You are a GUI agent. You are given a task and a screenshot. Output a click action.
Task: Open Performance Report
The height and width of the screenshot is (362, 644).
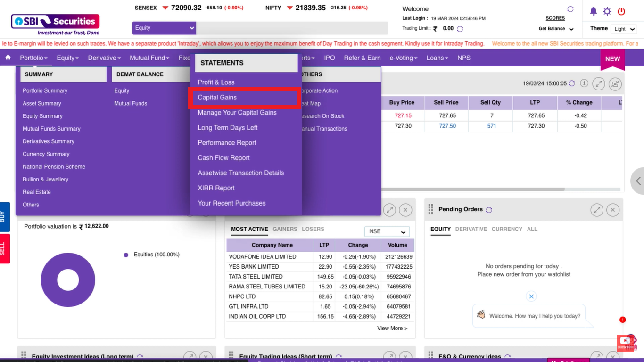[227, 142]
